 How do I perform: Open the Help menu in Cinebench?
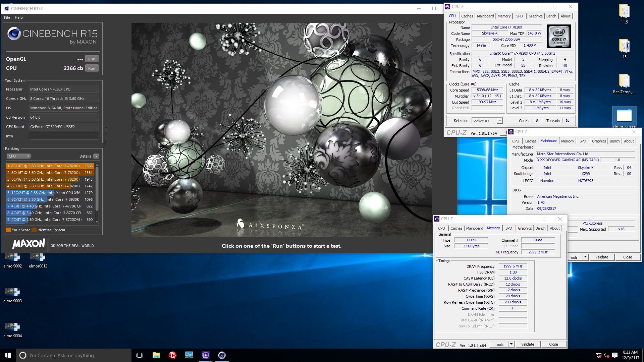click(x=19, y=17)
